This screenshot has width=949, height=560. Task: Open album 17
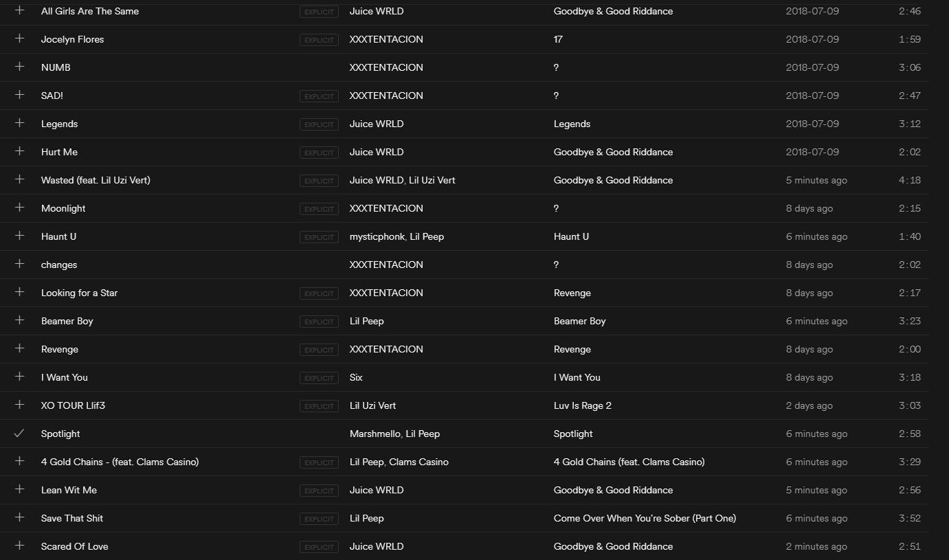[558, 39]
